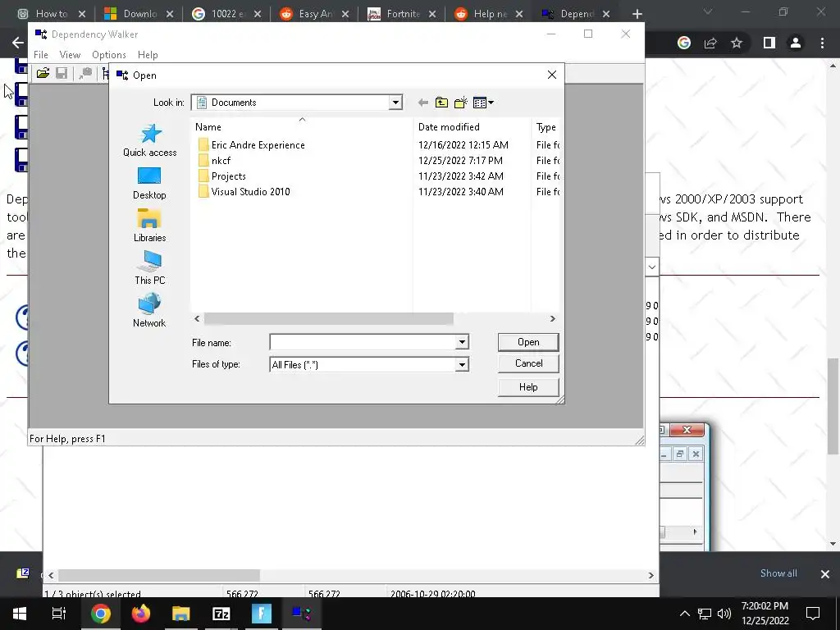This screenshot has height=630, width=840.
Task: Click Show all downloads link
Action: 778,573
